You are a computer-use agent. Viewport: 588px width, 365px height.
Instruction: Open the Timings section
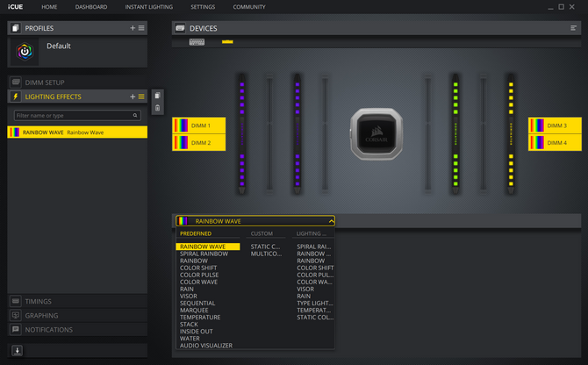point(77,301)
